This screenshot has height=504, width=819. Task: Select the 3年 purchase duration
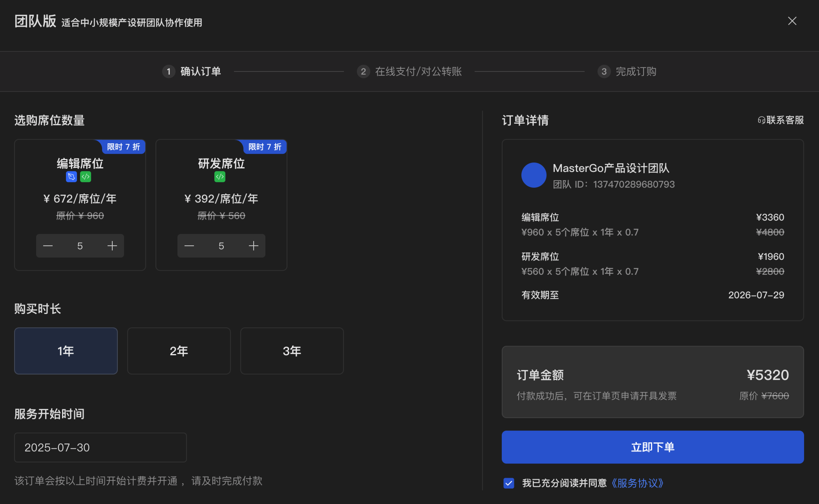point(292,351)
